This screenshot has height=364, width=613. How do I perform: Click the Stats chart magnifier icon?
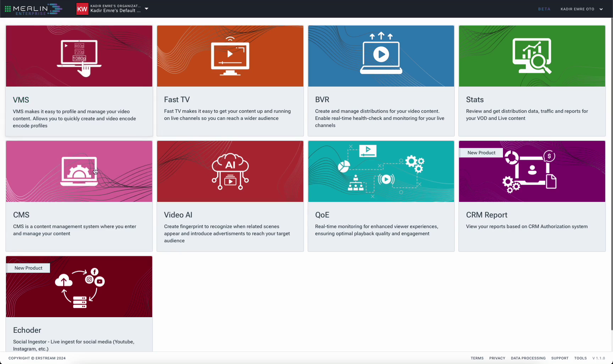[532, 56]
